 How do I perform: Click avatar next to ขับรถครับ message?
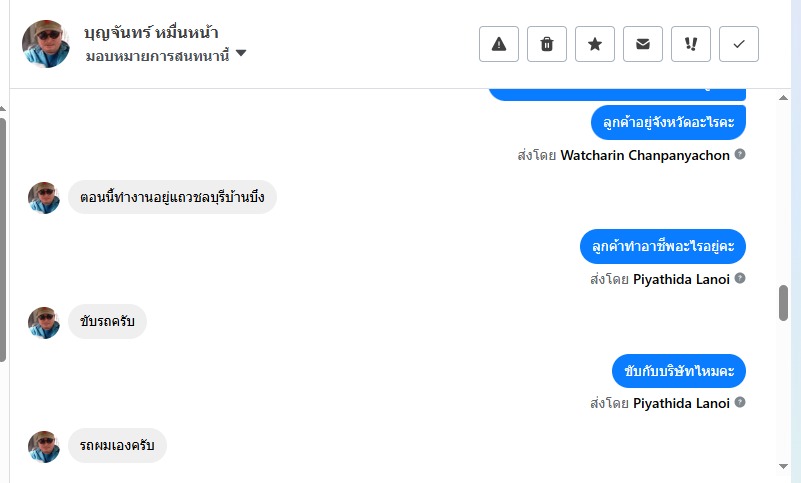click(x=44, y=322)
